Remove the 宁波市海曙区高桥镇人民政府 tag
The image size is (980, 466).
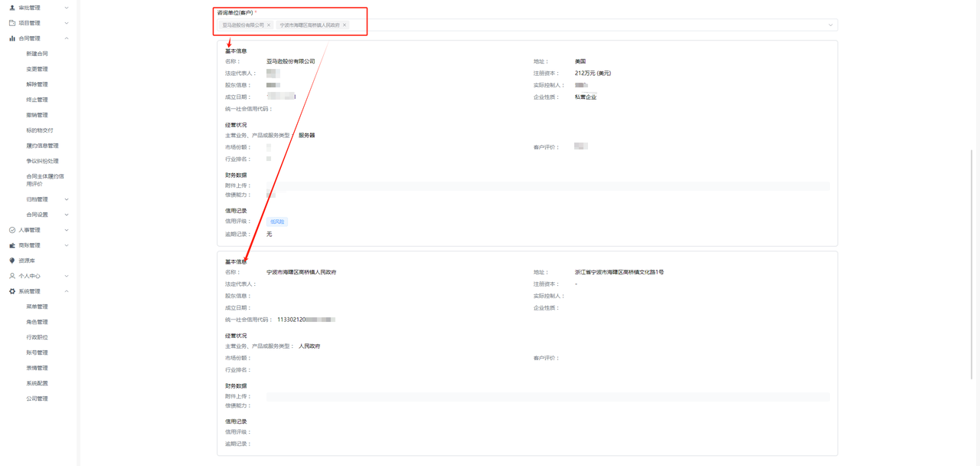point(345,25)
